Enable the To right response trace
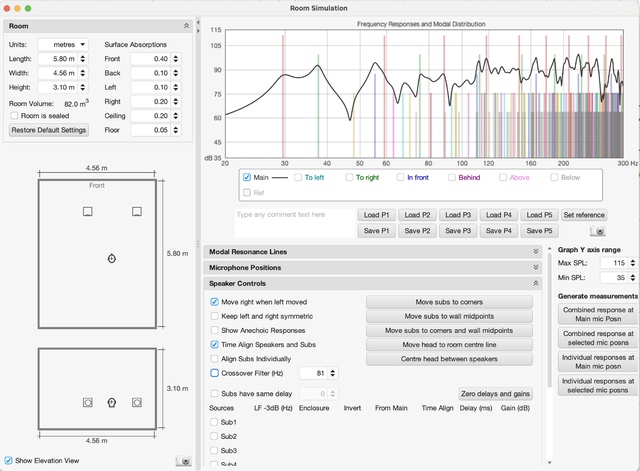Image resolution: width=640 pixels, height=471 pixels. 349,177
